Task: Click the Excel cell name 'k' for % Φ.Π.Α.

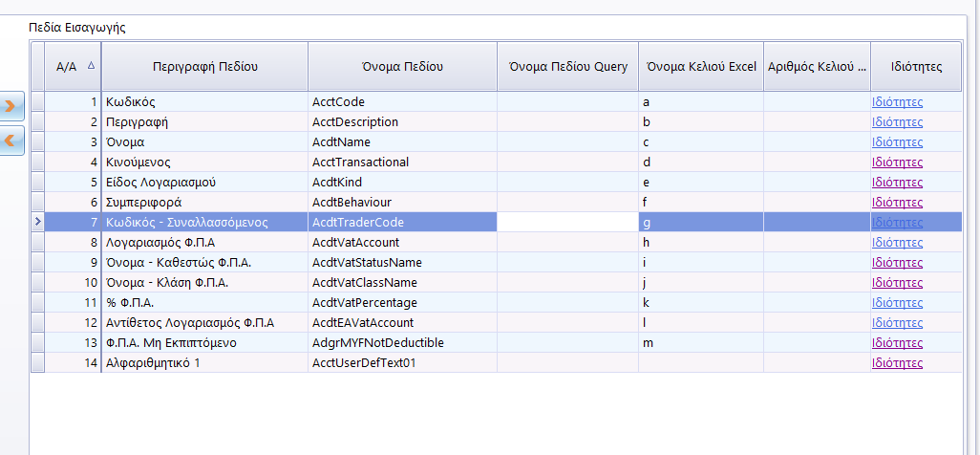Action: coord(701,302)
